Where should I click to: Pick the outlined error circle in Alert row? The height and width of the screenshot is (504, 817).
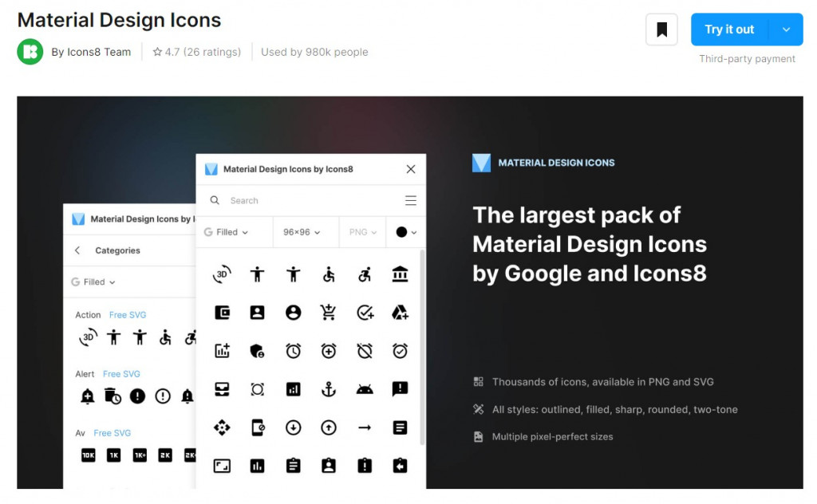click(x=163, y=396)
